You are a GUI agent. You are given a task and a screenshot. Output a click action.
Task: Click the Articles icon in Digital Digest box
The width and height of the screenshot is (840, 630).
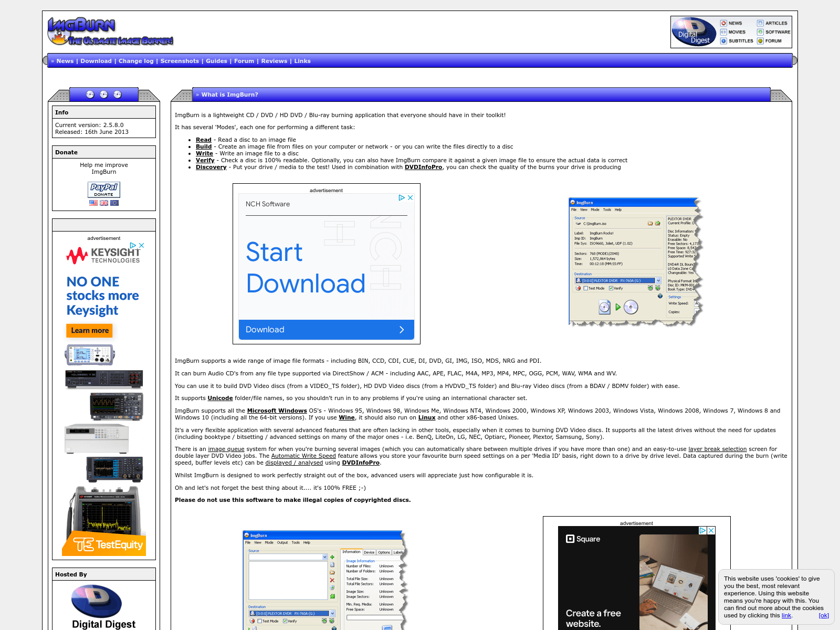click(x=760, y=23)
